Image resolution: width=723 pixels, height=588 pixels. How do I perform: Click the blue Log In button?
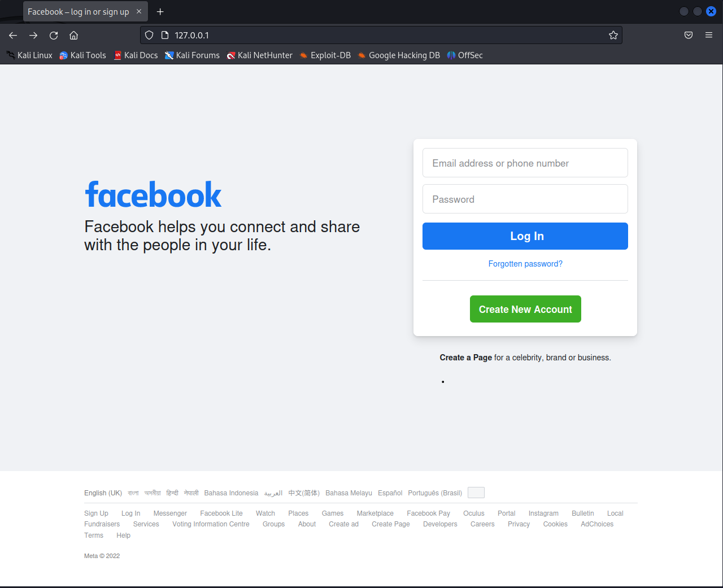pyautogui.click(x=525, y=236)
